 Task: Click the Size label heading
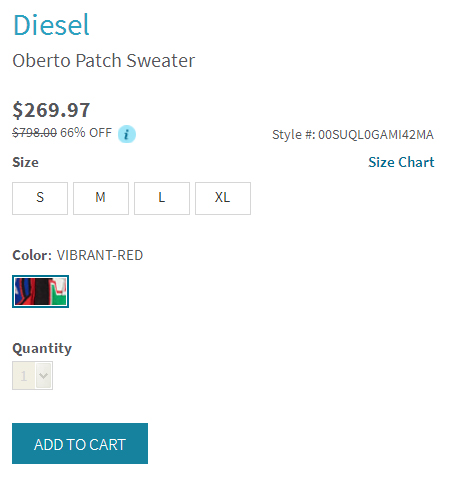pos(25,162)
